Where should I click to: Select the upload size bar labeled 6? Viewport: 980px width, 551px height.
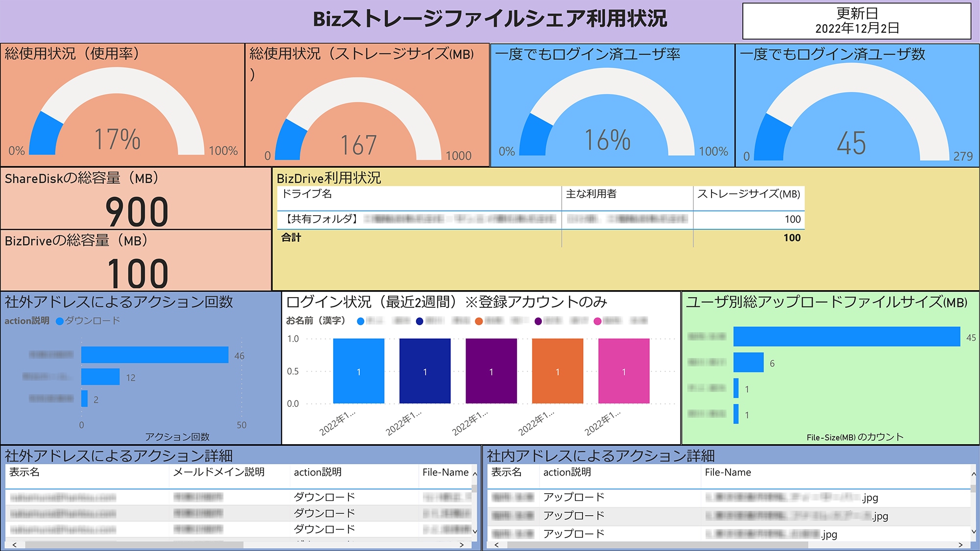pos(749,362)
